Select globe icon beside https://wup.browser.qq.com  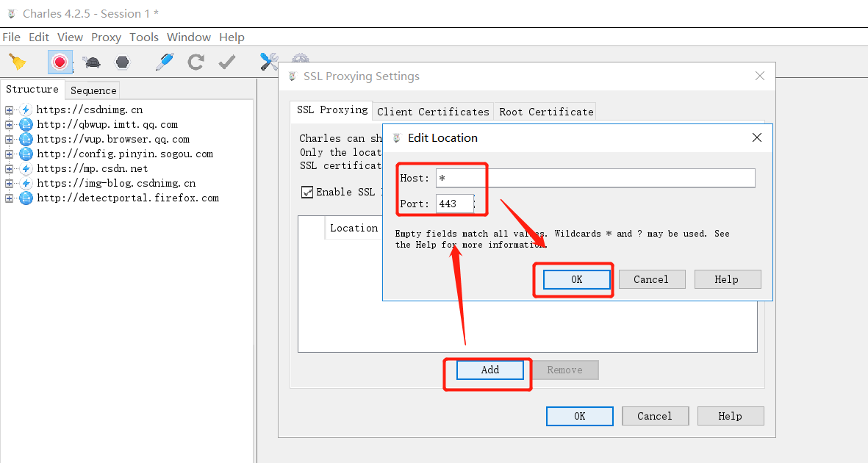point(26,139)
